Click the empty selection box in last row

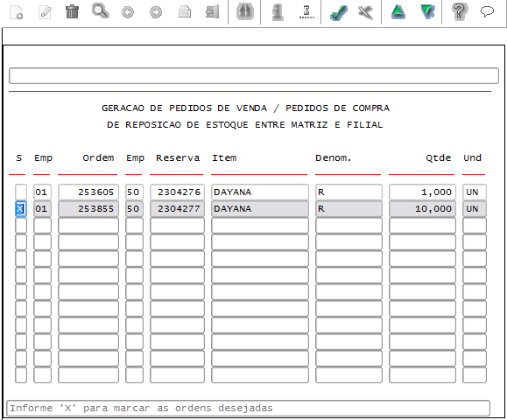click(21, 375)
